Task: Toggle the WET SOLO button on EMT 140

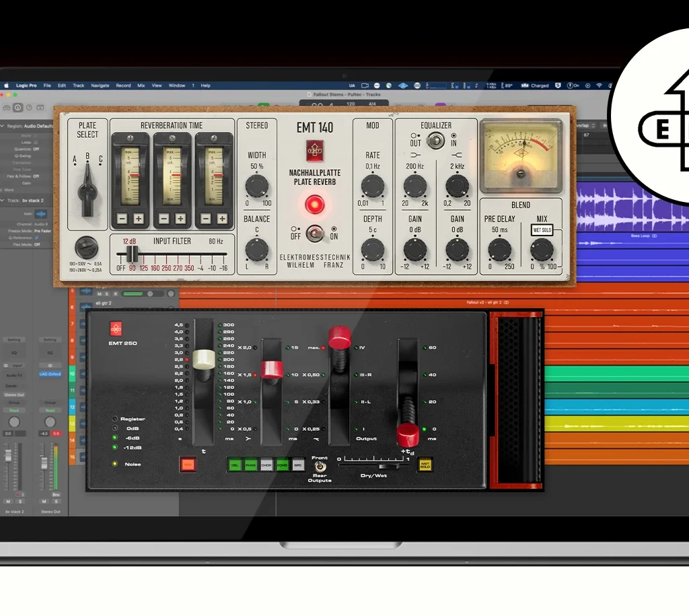Action: (542, 230)
